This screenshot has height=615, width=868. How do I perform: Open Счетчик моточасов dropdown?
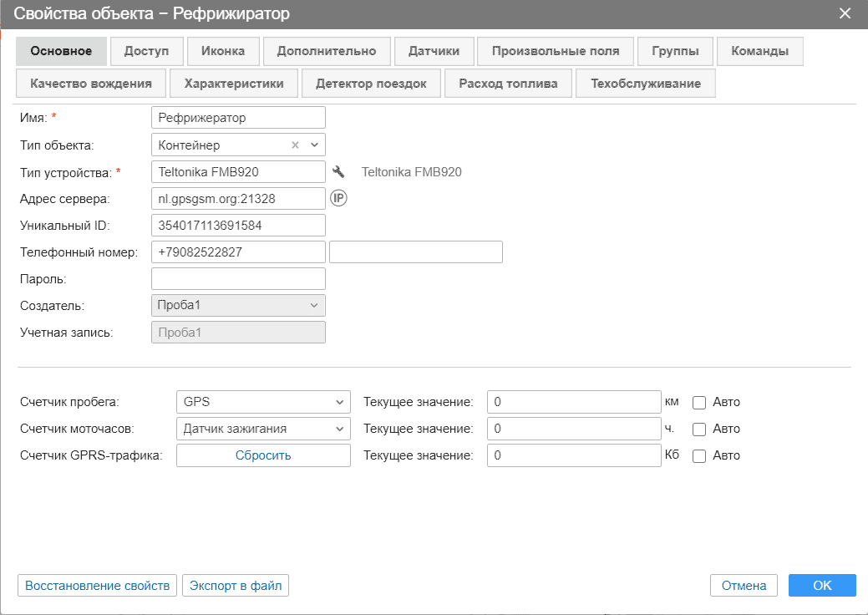263,429
